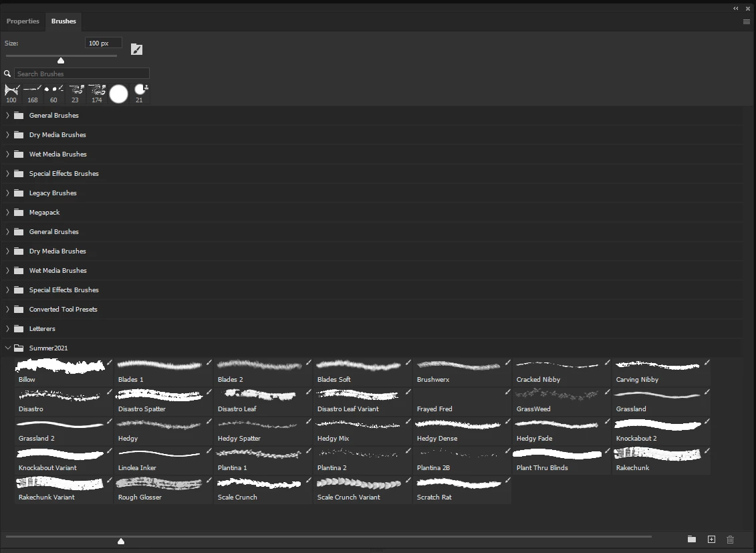Select the recent brush sized 60
Image resolution: width=756 pixels, height=553 pixels.
click(x=53, y=94)
